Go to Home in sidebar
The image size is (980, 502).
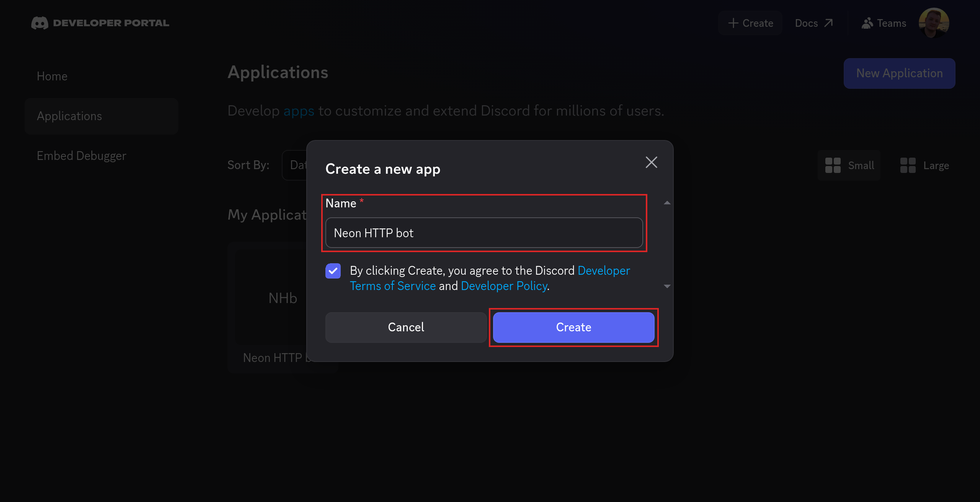pos(52,76)
